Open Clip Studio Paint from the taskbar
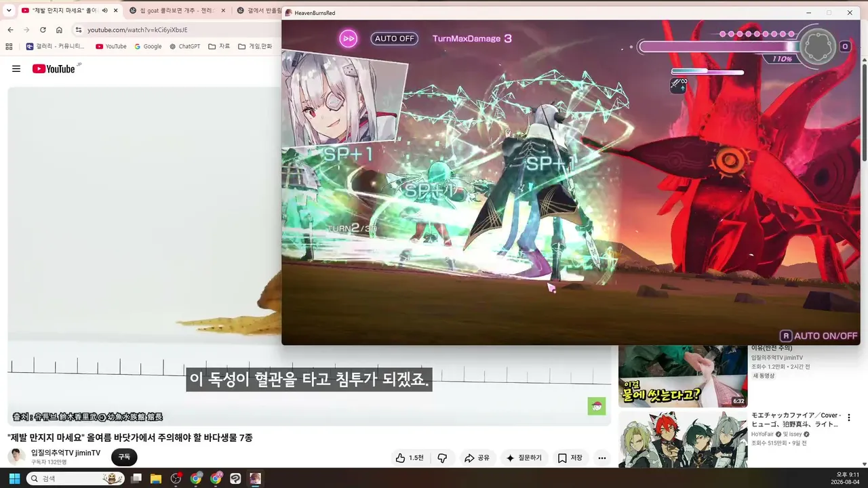 pos(235,479)
